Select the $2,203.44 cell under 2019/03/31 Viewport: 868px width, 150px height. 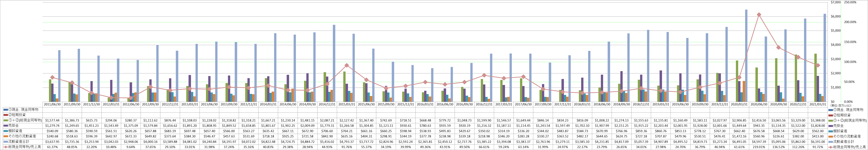coord(661,126)
